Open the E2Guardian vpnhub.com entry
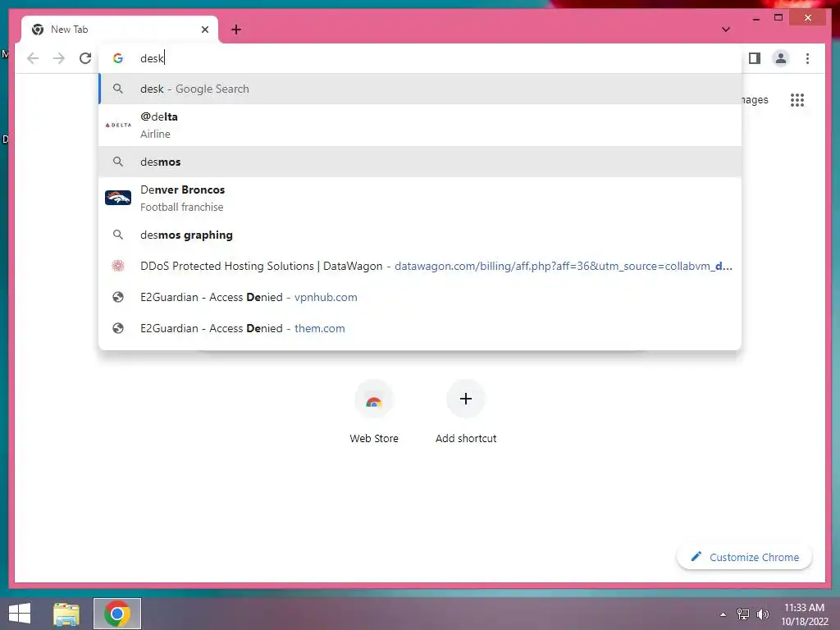Image resolution: width=840 pixels, height=630 pixels. click(x=420, y=297)
